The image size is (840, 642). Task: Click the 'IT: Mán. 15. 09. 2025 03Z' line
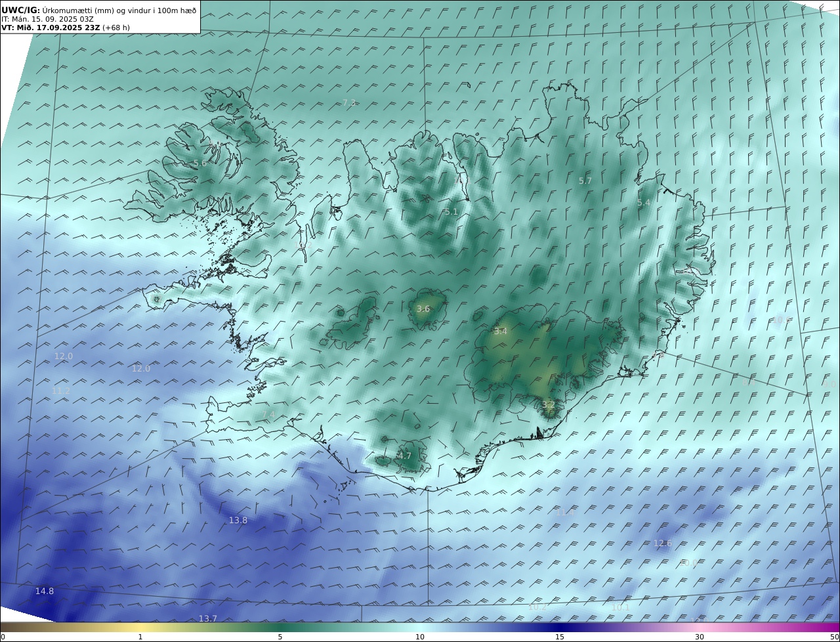pyautogui.click(x=47, y=19)
